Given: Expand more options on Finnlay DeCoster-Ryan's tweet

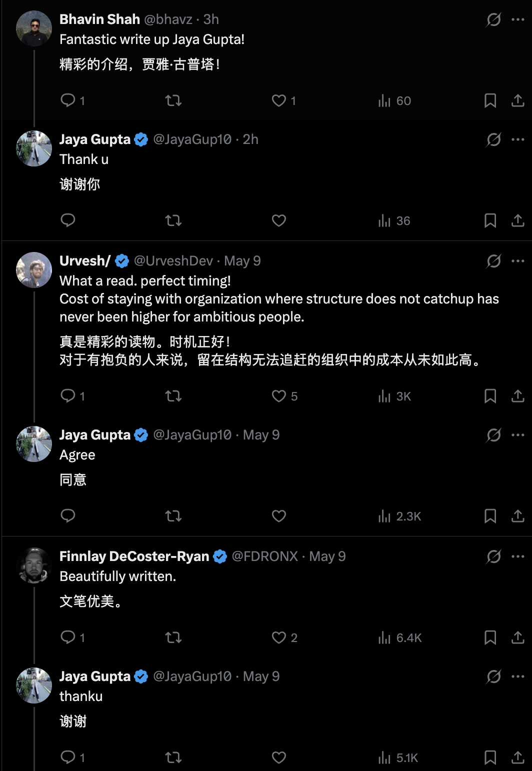Looking at the screenshot, I should pos(517,556).
